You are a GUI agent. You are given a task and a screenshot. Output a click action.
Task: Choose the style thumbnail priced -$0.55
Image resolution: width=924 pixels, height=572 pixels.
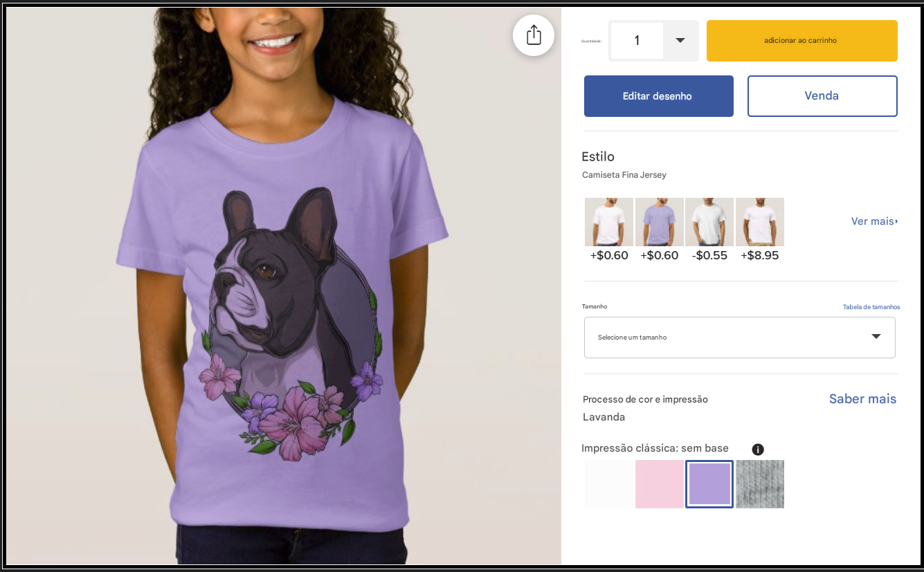click(709, 222)
